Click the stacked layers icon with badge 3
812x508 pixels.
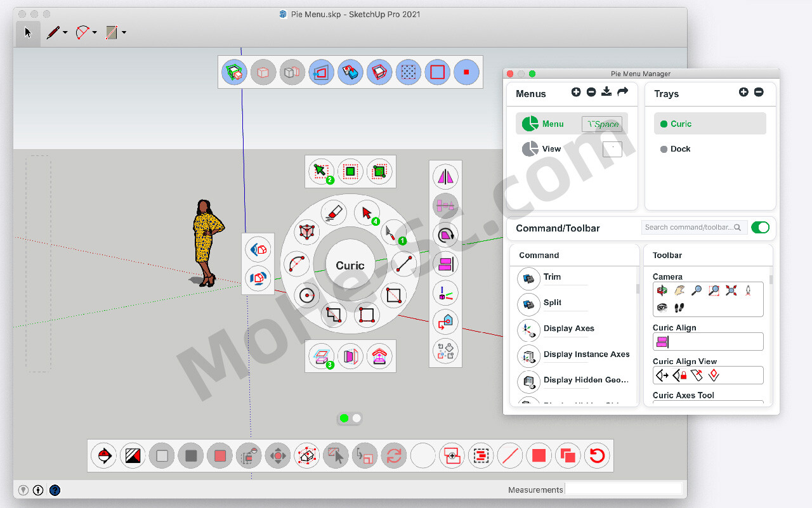321,356
